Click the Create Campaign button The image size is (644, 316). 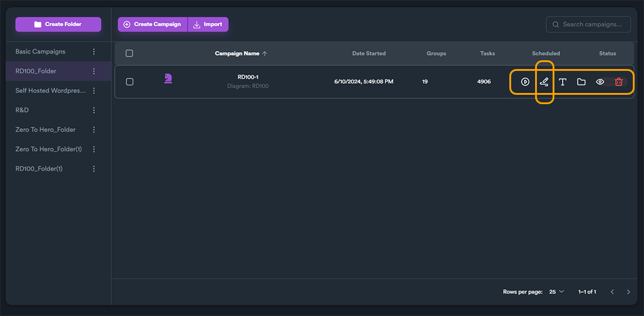point(153,24)
